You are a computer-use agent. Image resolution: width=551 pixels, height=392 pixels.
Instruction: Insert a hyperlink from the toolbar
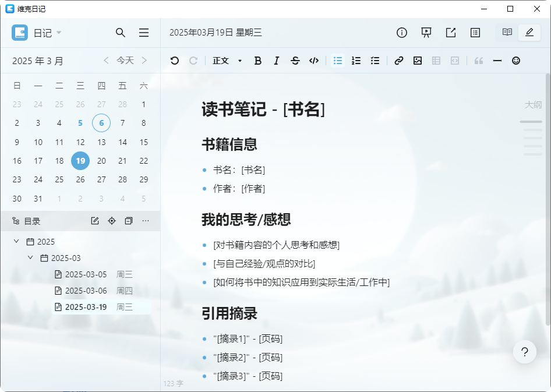tap(398, 60)
